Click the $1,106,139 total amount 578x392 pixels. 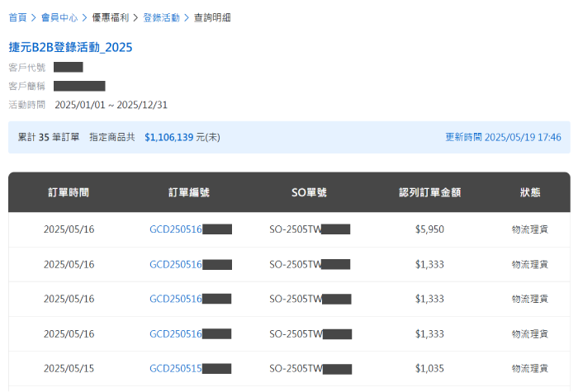pyautogui.click(x=168, y=137)
